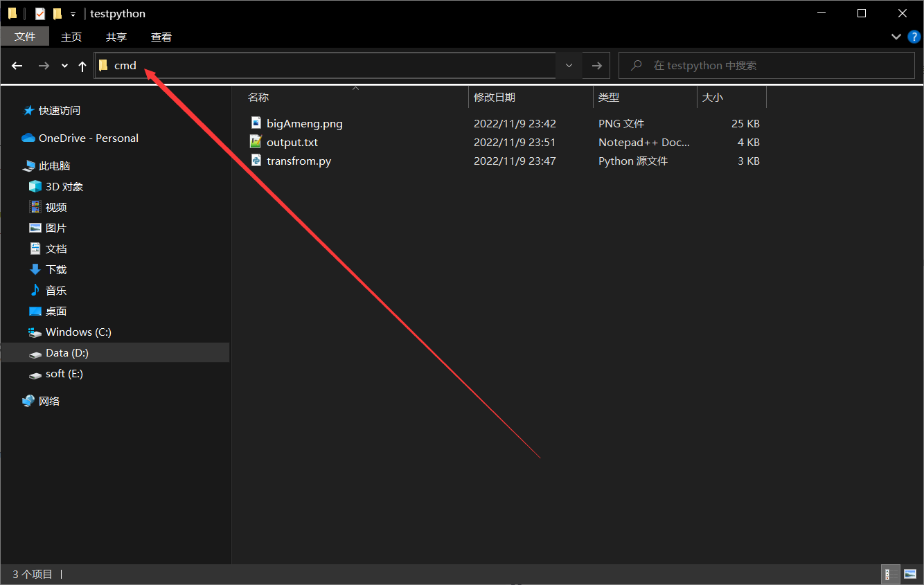Viewport: 924px width, 585px height.
Task: Open recent locations dropdown arrow
Action: (64, 66)
